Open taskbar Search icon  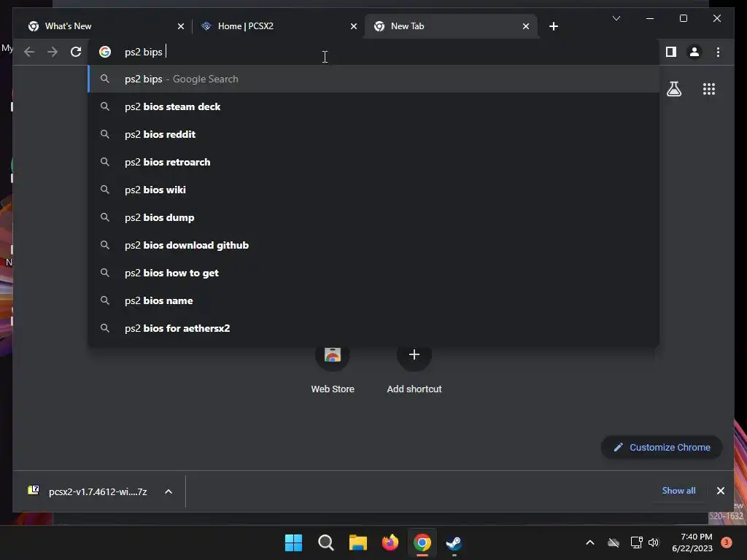[x=326, y=542]
